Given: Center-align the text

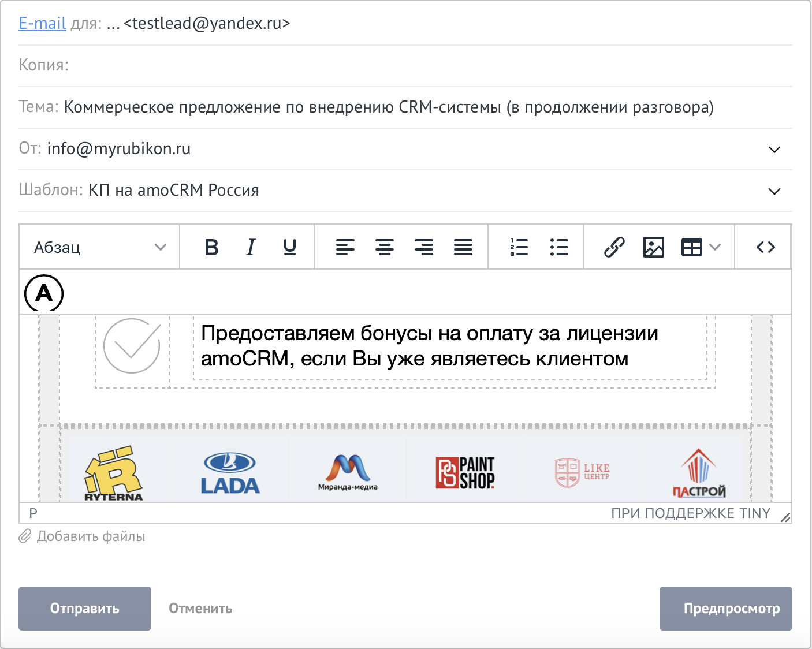Looking at the screenshot, I should click(x=385, y=247).
